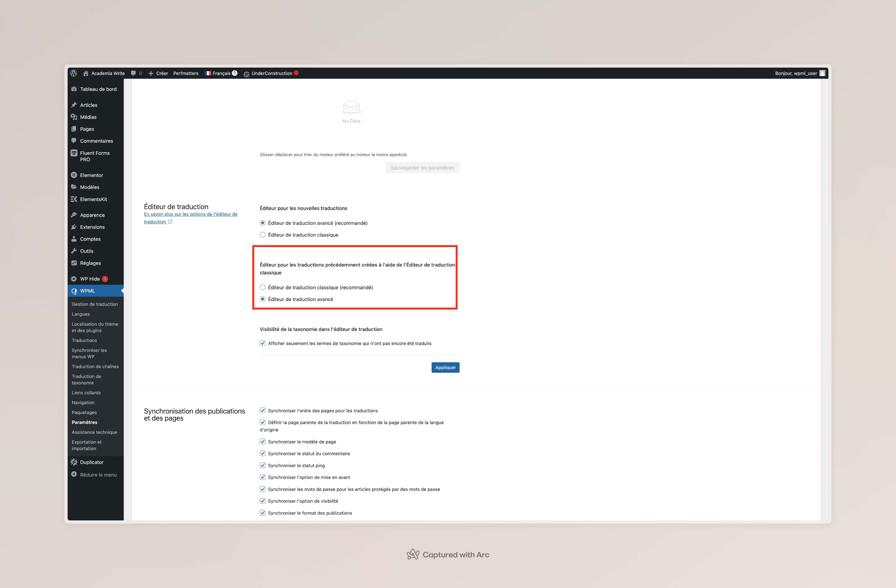The width and height of the screenshot is (896, 588).
Task: Click the French flag language icon
Action: tap(208, 73)
